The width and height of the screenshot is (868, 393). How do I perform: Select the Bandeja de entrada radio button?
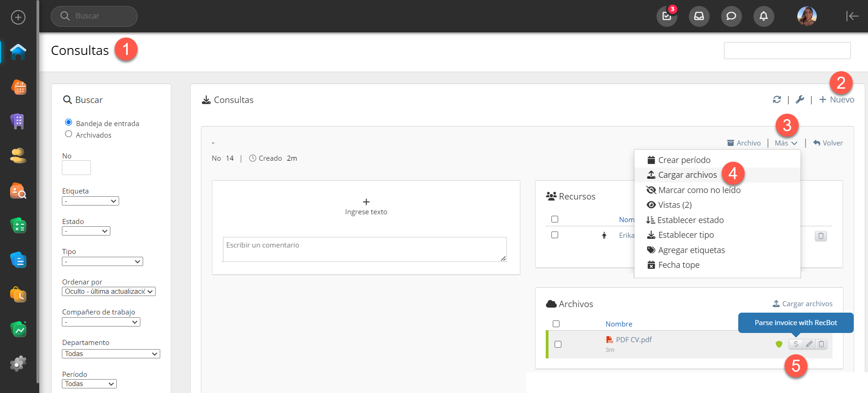69,122
